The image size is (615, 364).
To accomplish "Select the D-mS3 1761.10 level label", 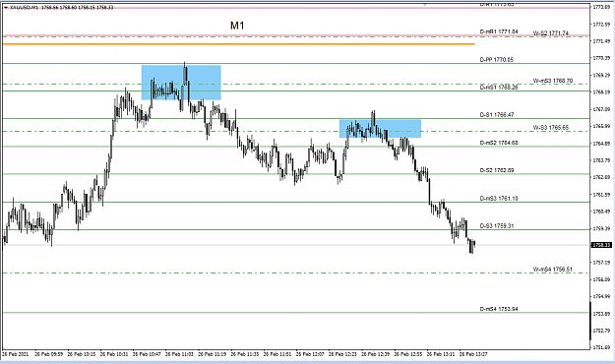I will [x=499, y=198].
